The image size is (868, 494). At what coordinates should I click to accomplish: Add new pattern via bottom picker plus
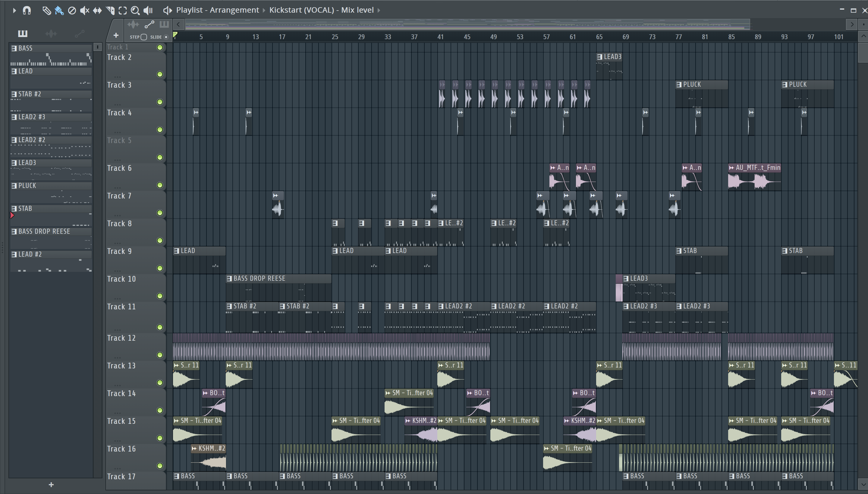51,484
